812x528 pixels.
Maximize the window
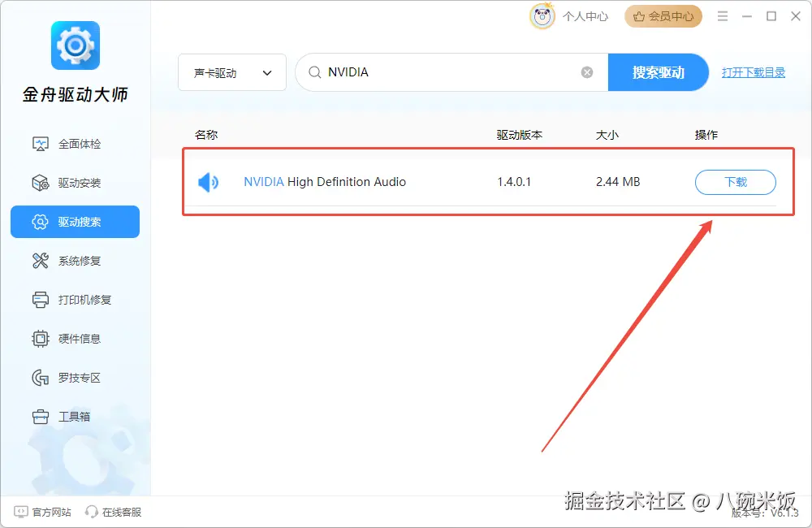(x=771, y=16)
